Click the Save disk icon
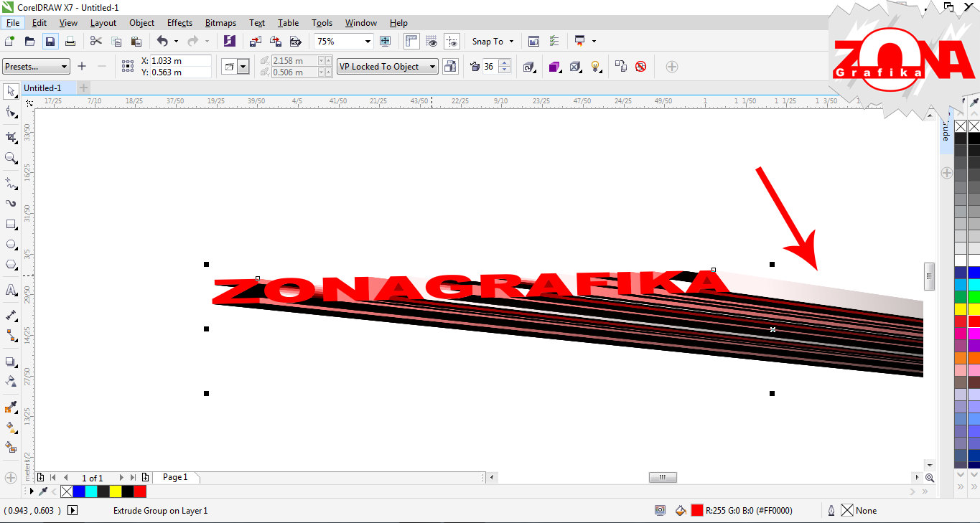 (50, 41)
